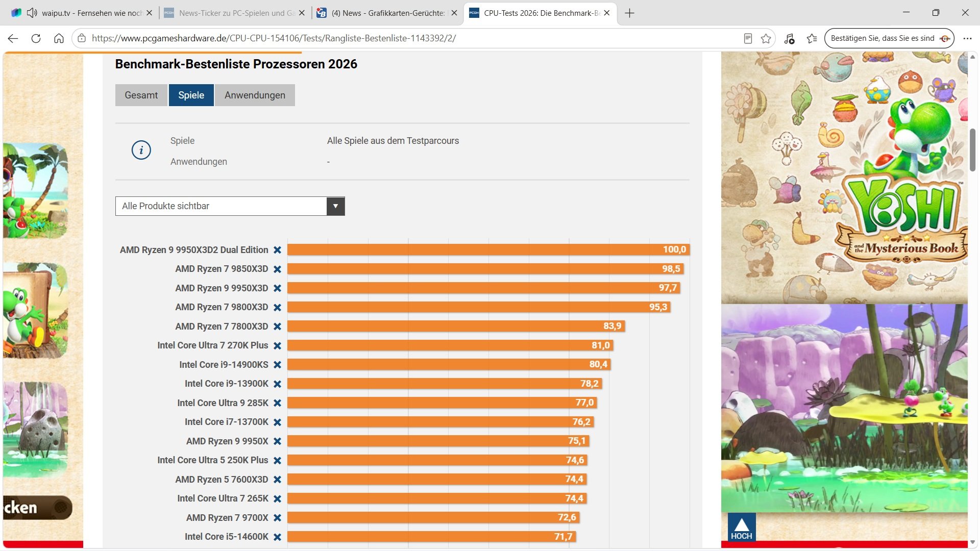Remove AMD Ryzen 7 9850X3D from chart

click(x=277, y=269)
